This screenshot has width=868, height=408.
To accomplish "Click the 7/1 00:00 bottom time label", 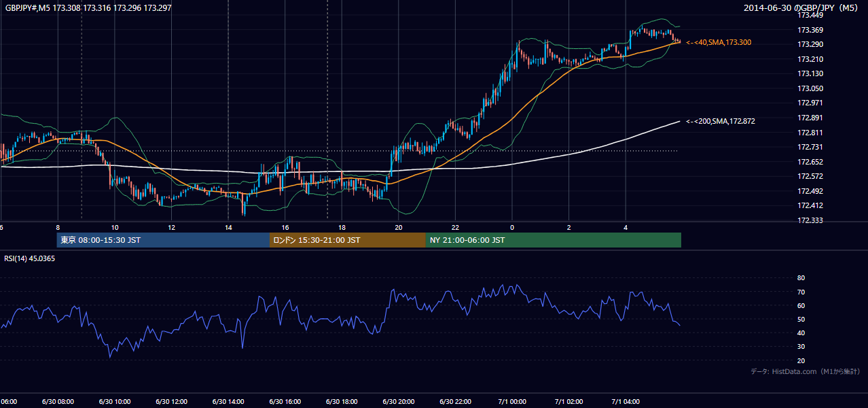I will (512, 401).
